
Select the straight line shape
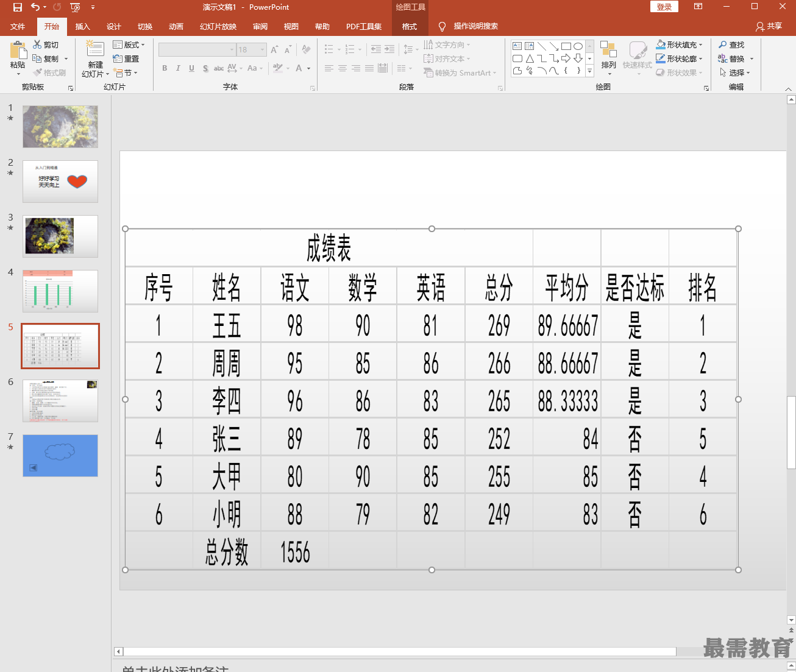click(x=542, y=46)
